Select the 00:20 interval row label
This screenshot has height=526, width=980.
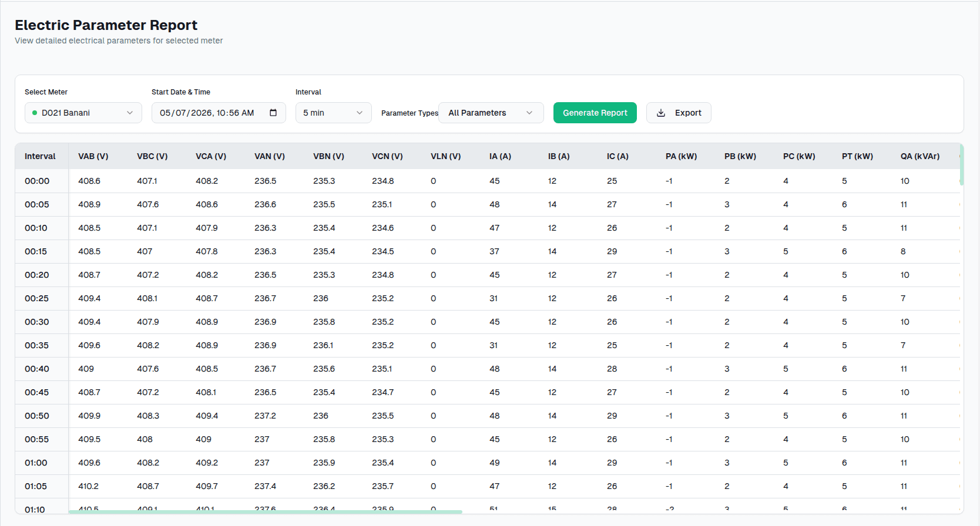(37, 275)
